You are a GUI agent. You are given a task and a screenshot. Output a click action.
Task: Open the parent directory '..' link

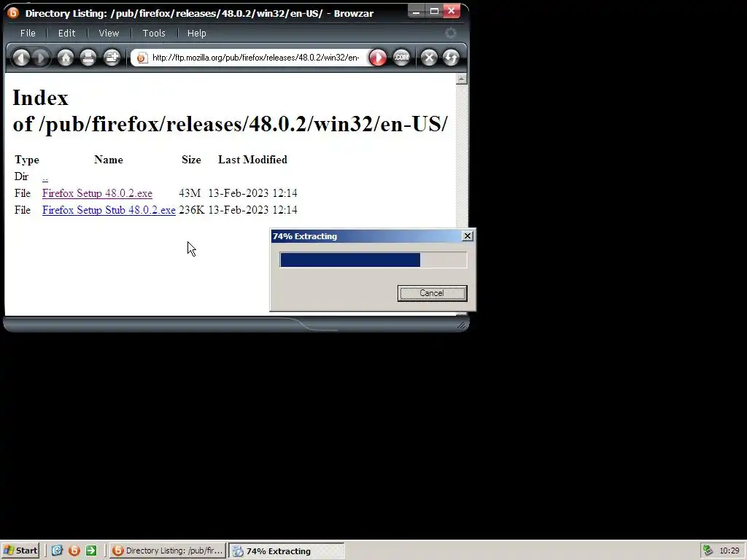(x=45, y=177)
